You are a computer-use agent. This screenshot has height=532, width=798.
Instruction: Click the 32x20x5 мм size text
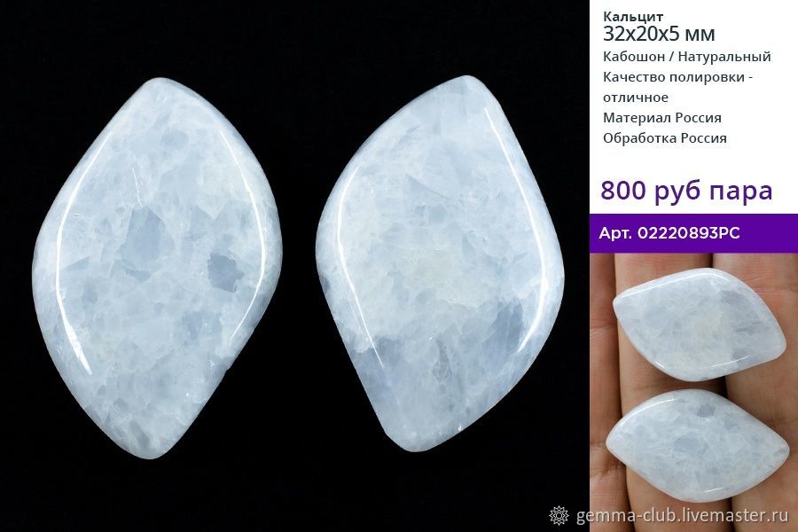(659, 34)
